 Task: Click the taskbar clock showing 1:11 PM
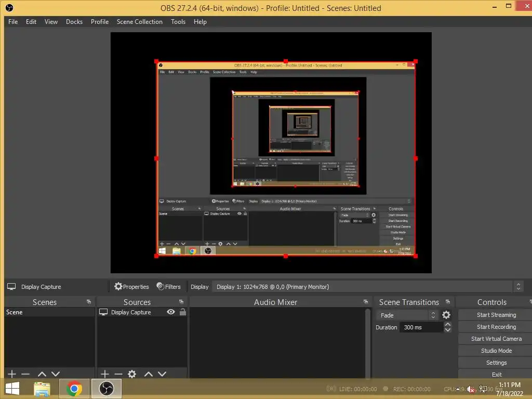pos(510,389)
